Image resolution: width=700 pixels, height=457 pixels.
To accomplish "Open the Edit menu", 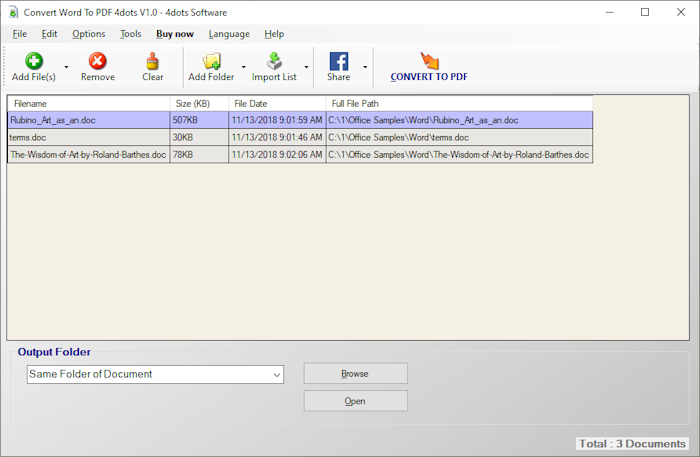I will click(x=49, y=34).
